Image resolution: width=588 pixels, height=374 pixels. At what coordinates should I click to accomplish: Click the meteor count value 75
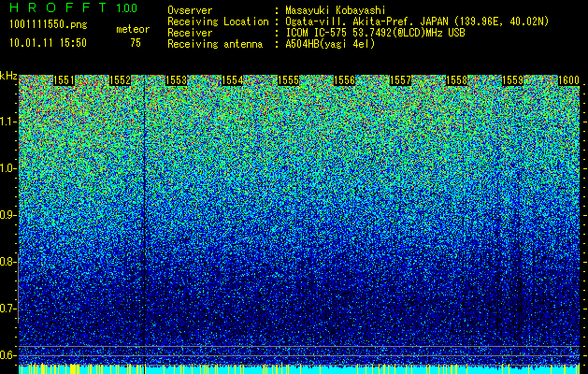click(136, 43)
